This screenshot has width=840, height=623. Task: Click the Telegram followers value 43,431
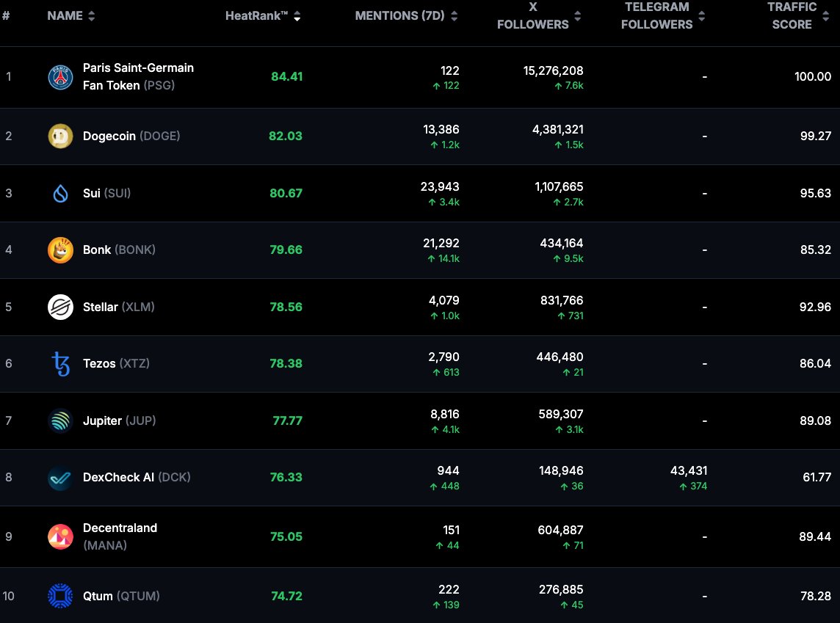pos(689,471)
